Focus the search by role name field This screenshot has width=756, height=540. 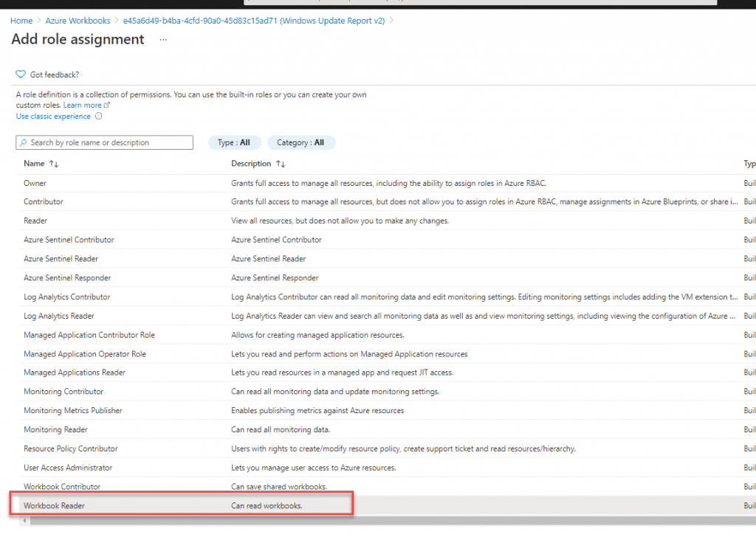tap(105, 142)
